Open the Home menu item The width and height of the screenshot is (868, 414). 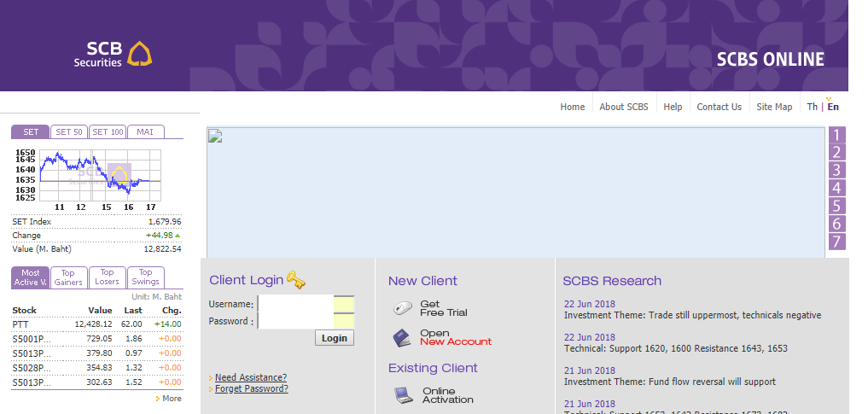point(573,107)
